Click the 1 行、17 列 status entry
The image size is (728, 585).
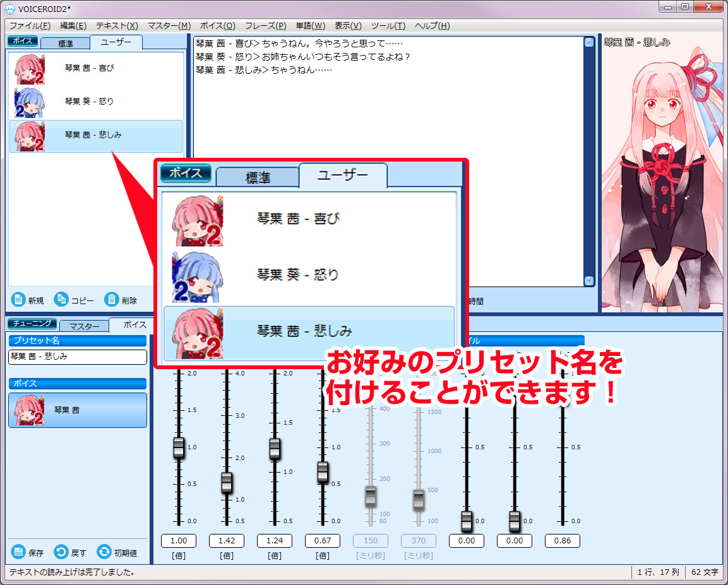(658, 572)
